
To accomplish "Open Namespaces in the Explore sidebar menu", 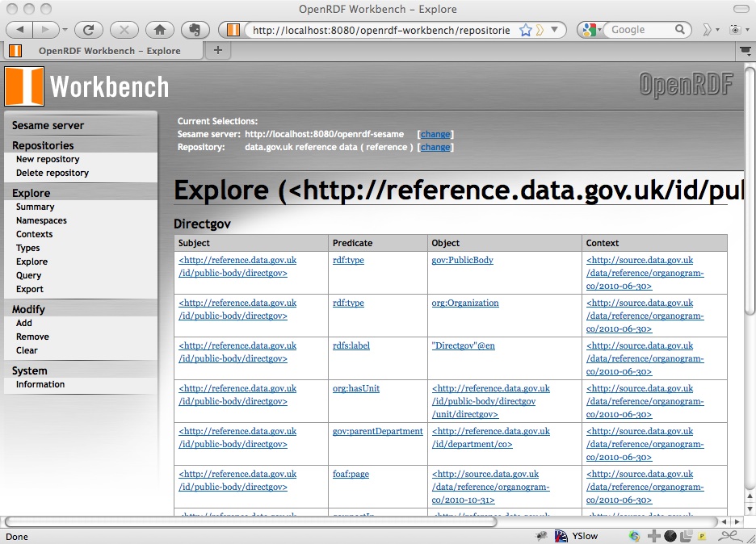I will click(x=41, y=220).
